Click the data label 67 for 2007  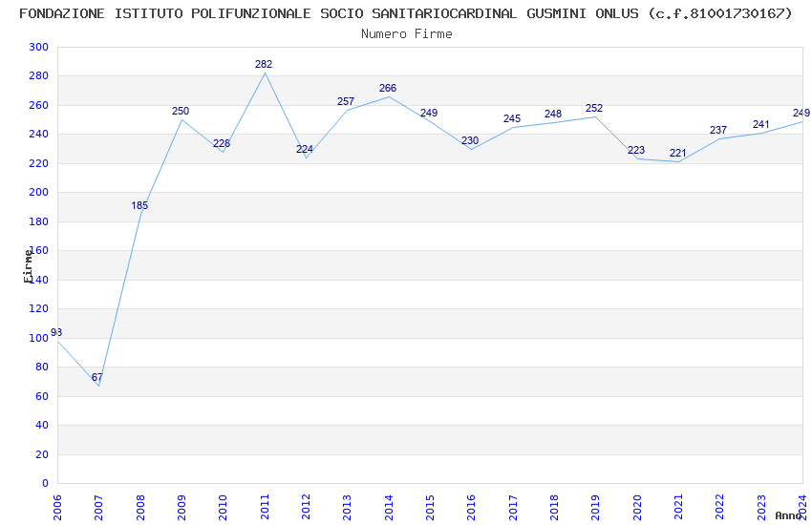point(96,378)
